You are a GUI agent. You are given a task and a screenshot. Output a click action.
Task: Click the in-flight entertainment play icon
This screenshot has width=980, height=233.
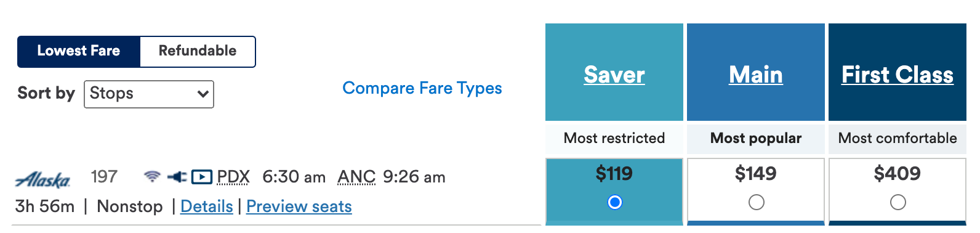point(202,178)
